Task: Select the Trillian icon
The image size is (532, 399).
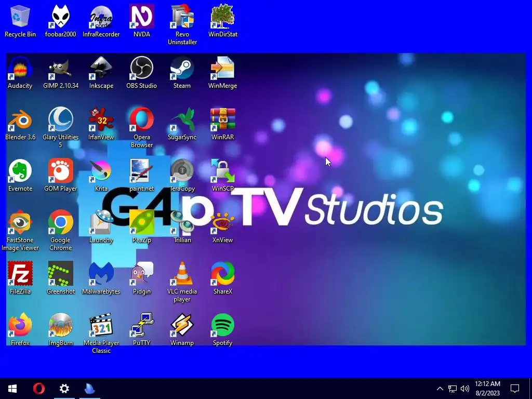Action: pos(182,227)
